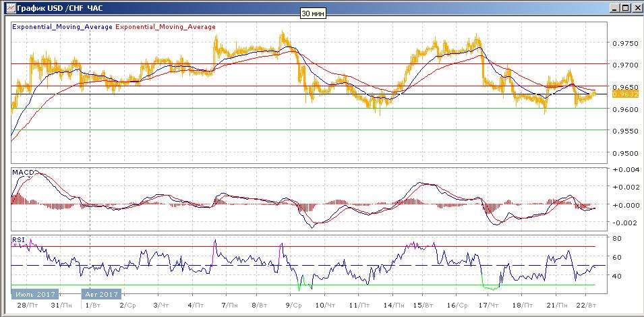The width and height of the screenshot is (644, 317).
Task: Click the RSI 80 level on scale
Action: click(x=616, y=238)
